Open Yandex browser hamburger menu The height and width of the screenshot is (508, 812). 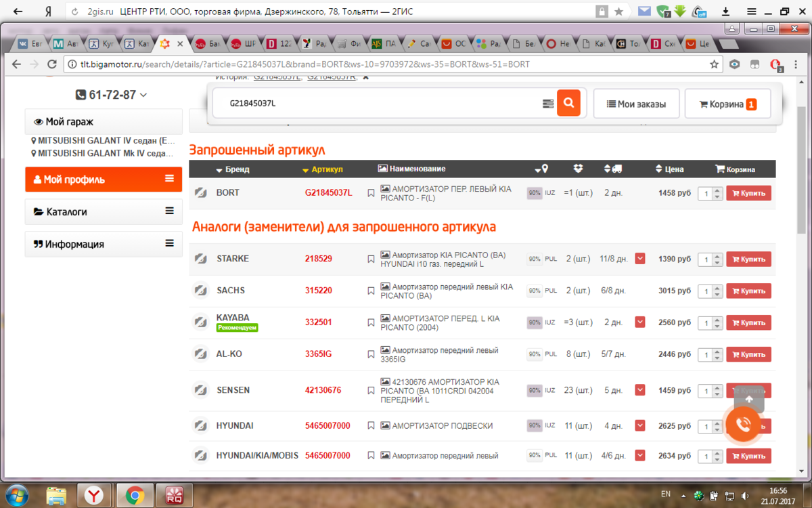(x=752, y=12)
